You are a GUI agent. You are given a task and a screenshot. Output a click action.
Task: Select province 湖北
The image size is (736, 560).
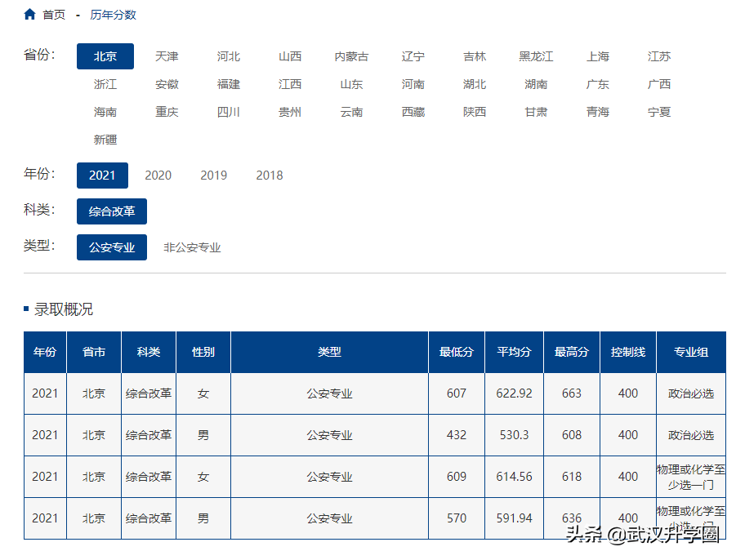[475, 84]
